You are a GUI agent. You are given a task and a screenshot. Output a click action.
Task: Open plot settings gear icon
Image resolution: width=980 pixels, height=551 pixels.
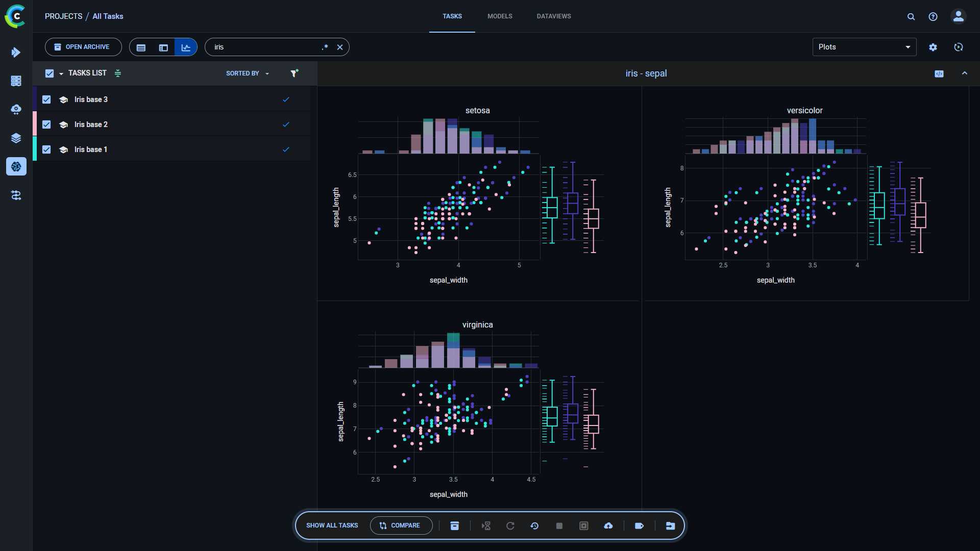coord(933,47)
